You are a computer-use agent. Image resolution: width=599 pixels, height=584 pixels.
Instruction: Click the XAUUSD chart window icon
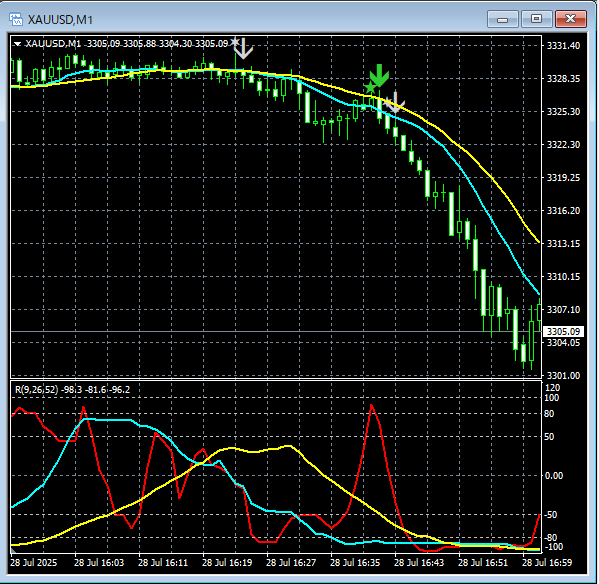click(x=16, y=19)
